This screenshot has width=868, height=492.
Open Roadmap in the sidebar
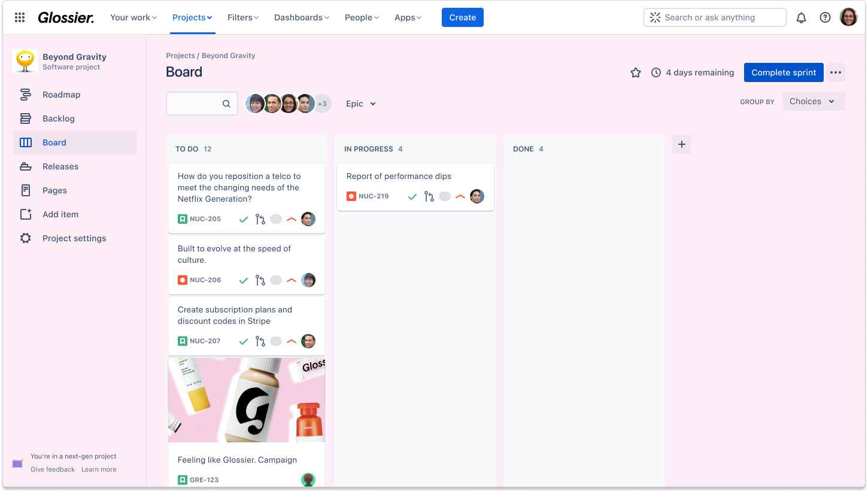[x=75, y=95]
